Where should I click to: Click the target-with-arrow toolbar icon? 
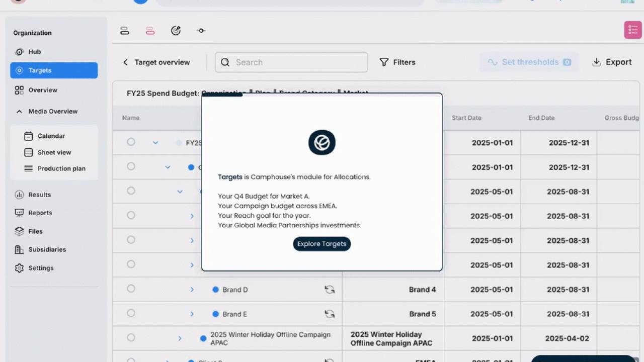coord(176,31)
